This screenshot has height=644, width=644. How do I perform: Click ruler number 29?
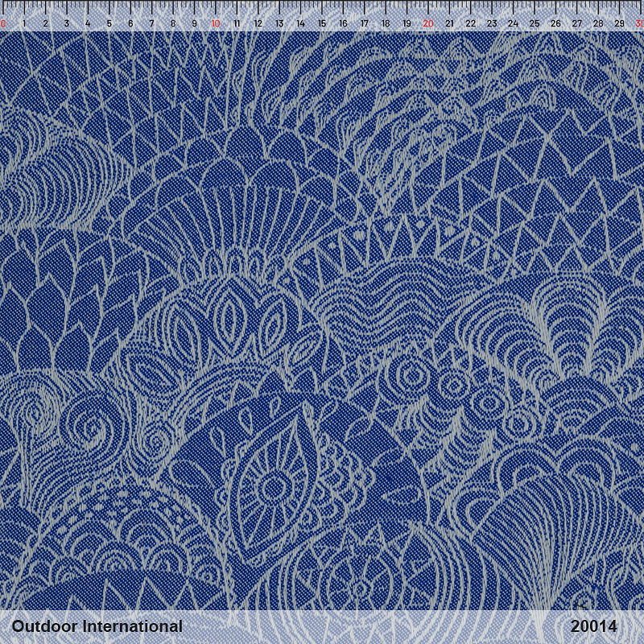pos(619,23)
